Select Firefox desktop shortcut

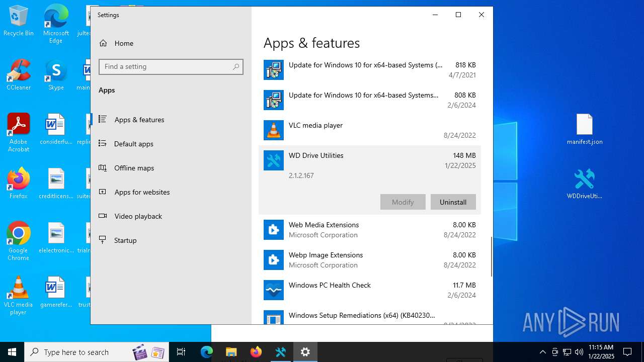click(19, 184)
